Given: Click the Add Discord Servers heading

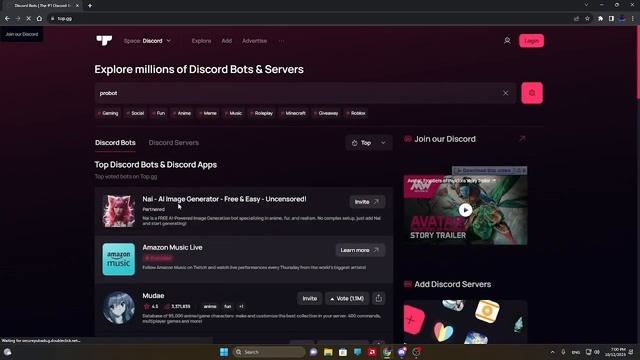Looking at the screenshot, I should [453, 284].
